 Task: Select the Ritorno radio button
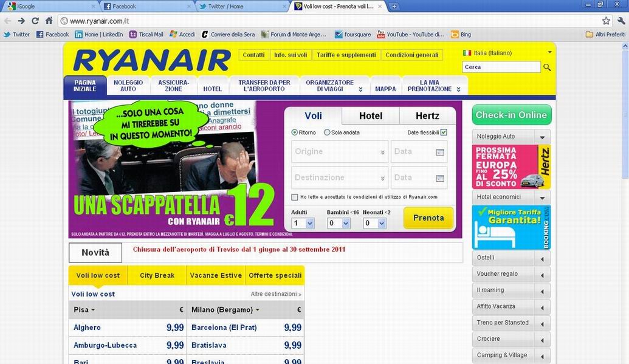(295, 132)
